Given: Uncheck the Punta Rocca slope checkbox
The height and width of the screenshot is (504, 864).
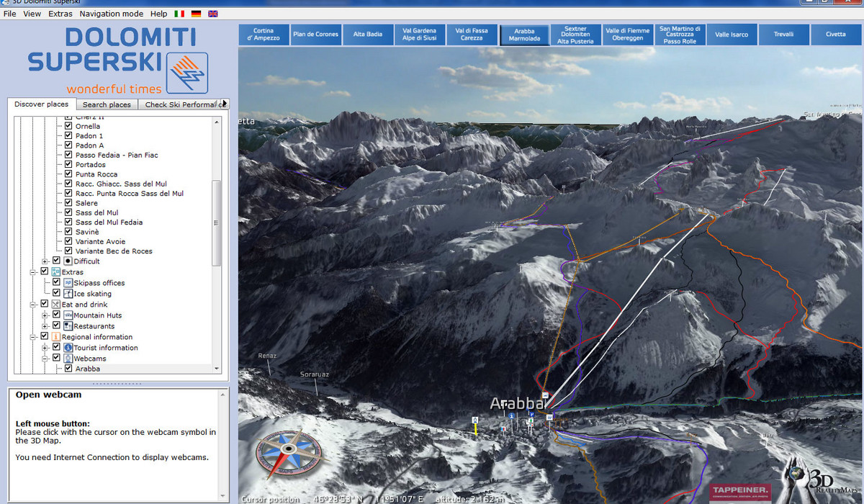Looking at the screenshot, I should (x=68, y=174).
